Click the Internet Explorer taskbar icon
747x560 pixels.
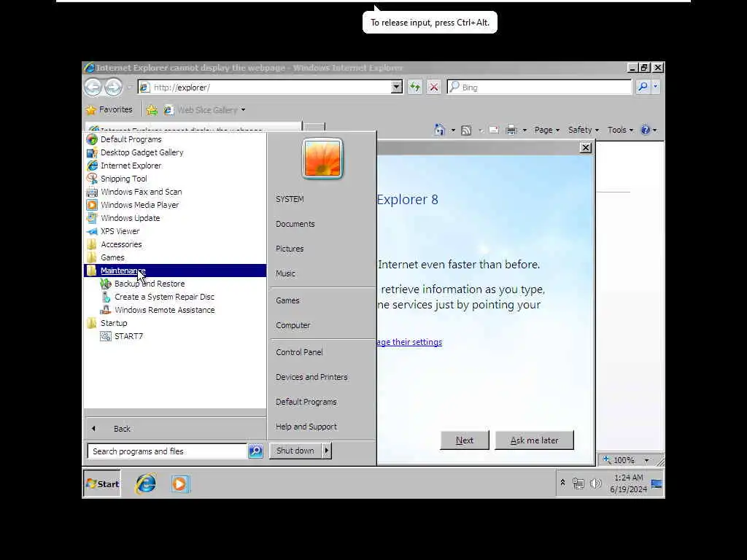tap(145, 484)
